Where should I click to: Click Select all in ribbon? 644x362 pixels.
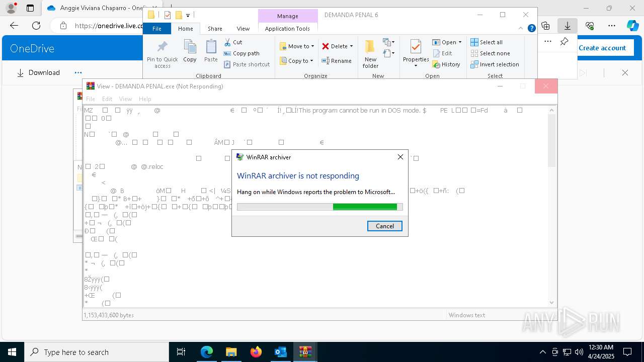pyautogui.click(x=487, y=42)
